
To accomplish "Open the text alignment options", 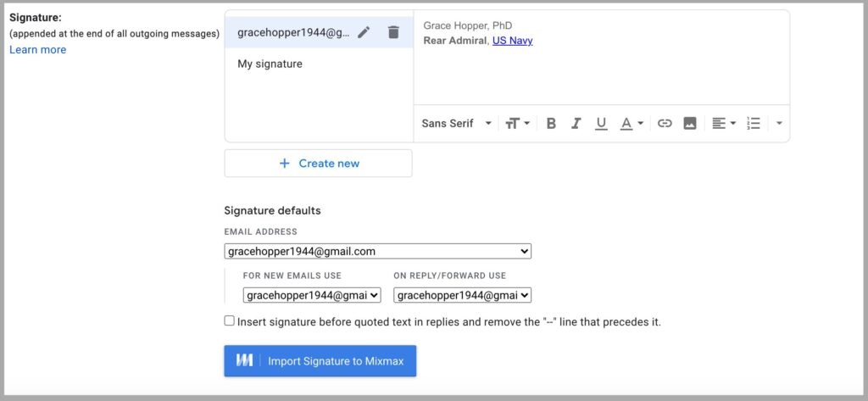I will [x=724, y=124].
